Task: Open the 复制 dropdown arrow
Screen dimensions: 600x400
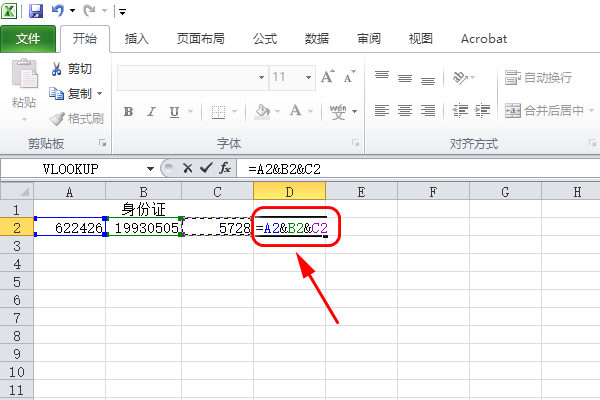Action: coord(99,93)
